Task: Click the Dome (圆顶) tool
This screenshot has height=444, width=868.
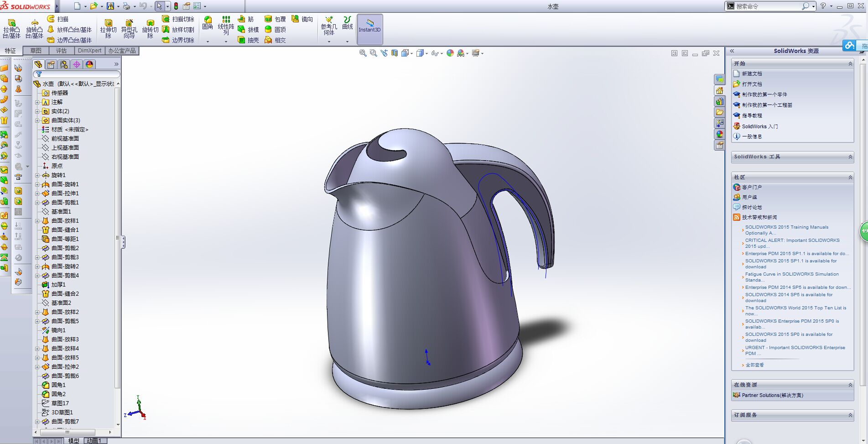Action: tap(275, 30)
